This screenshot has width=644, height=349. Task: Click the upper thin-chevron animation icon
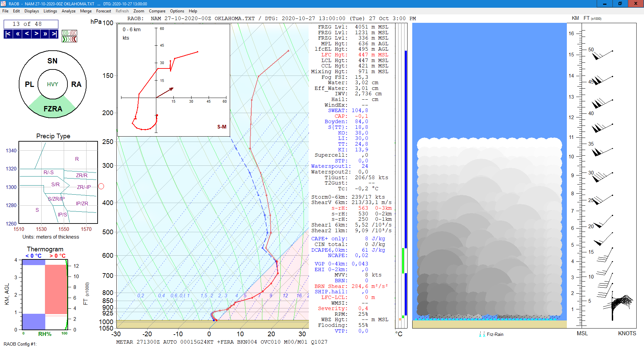(x=69, y=33)
